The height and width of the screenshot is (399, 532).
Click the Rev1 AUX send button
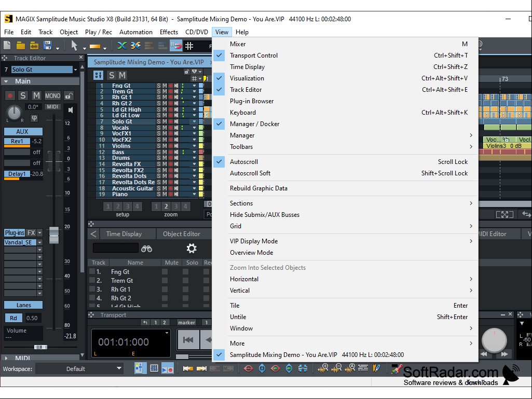click(17, 142)
